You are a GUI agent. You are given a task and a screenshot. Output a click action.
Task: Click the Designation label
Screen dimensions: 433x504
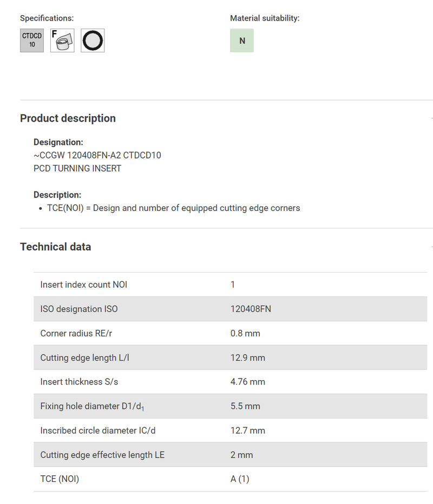[x=58, y=142]
